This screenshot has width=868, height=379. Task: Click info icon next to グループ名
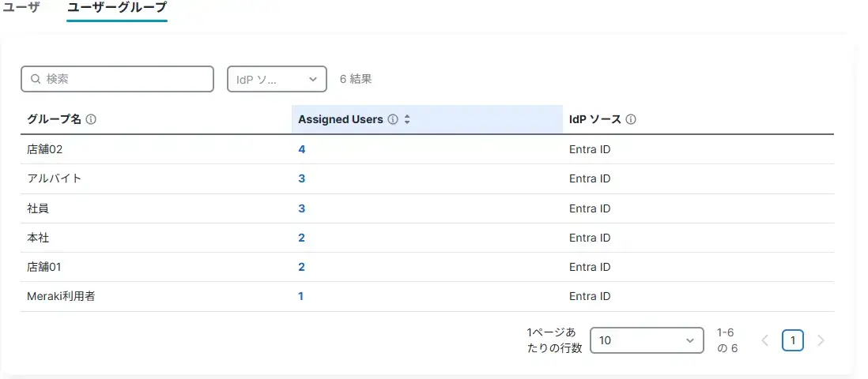coord(91,120)
